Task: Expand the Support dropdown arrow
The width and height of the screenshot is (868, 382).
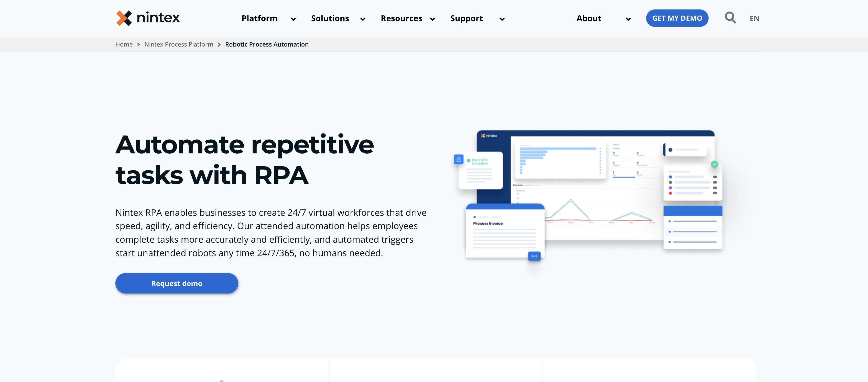Action: [x=502, y=19]
